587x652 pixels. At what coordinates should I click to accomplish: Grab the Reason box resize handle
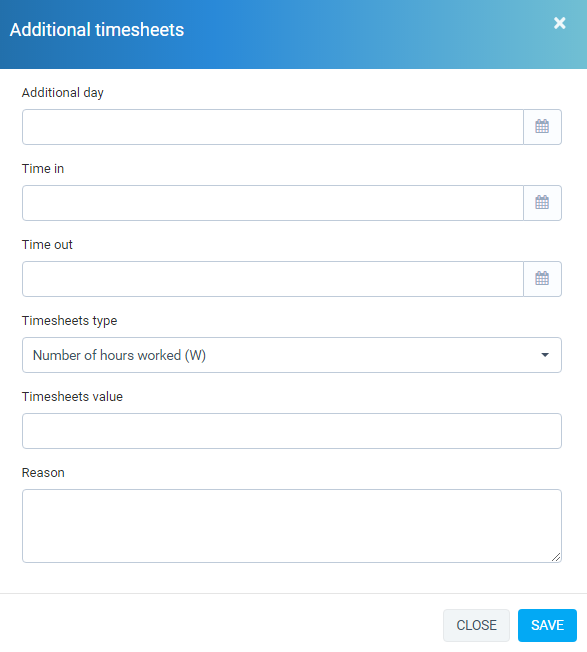556,557
